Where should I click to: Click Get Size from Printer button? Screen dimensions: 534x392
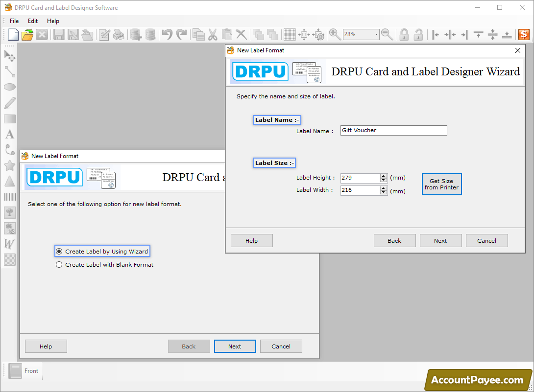pyautogui.click(x=442, y=184)
